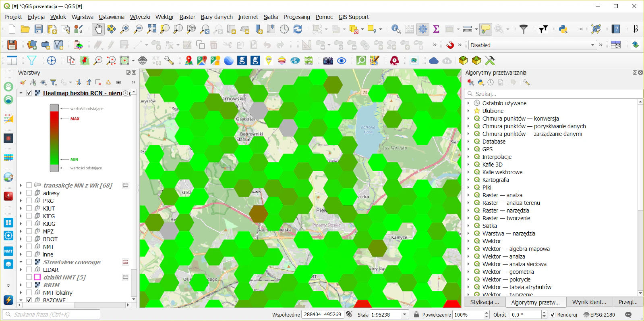Create a new blank project
This screenshot has height=321, width=644.
pos(12,29)
